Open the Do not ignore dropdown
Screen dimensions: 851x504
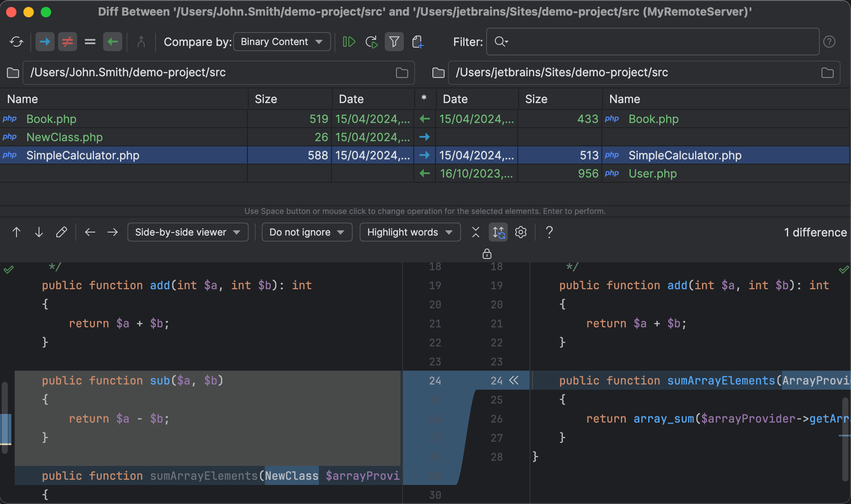click(x=306, y=232)
